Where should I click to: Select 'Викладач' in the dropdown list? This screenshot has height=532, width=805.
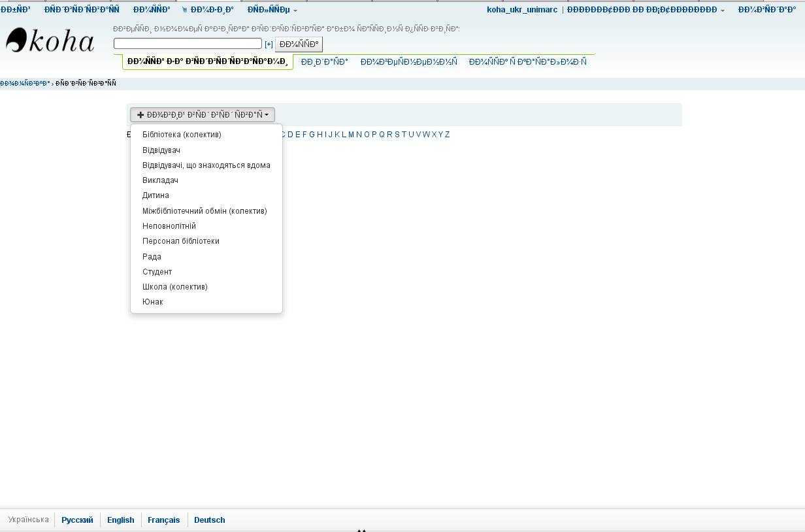point(160,180)
